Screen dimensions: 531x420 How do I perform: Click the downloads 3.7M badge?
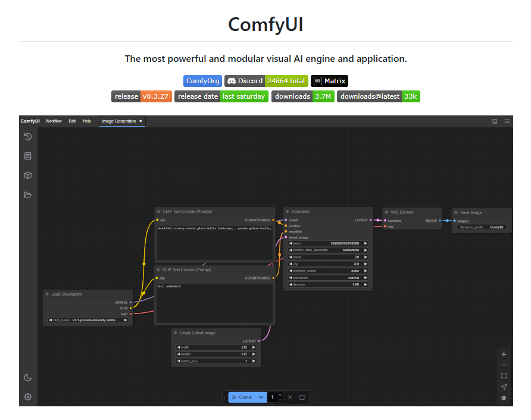(x=303, y=96)
